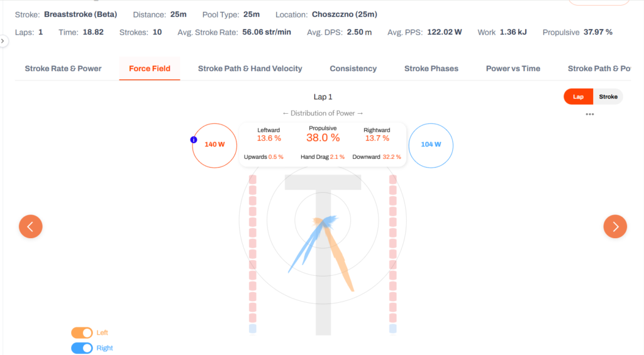
Task: Switch to Stroke Path & Hand Velocity tab
Action: point(250,68)
